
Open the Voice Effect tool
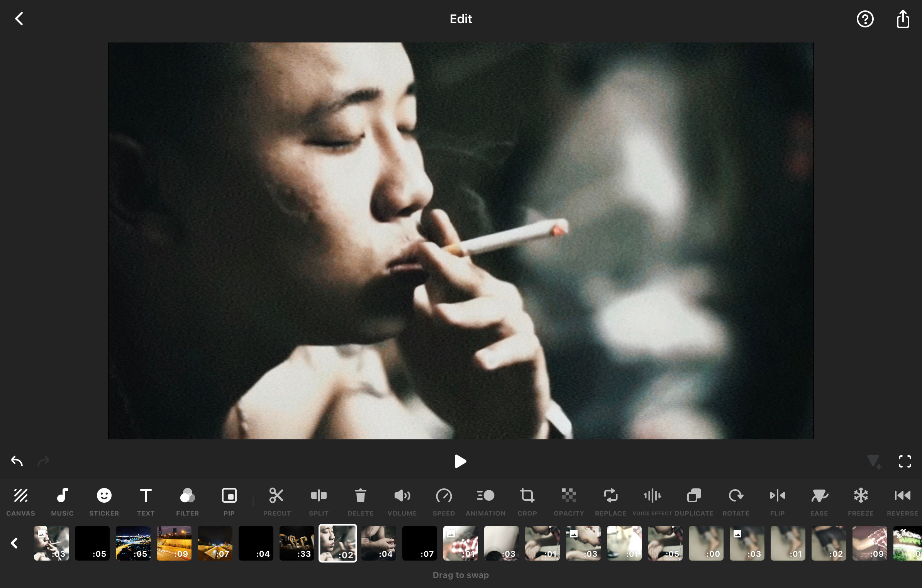652,502
